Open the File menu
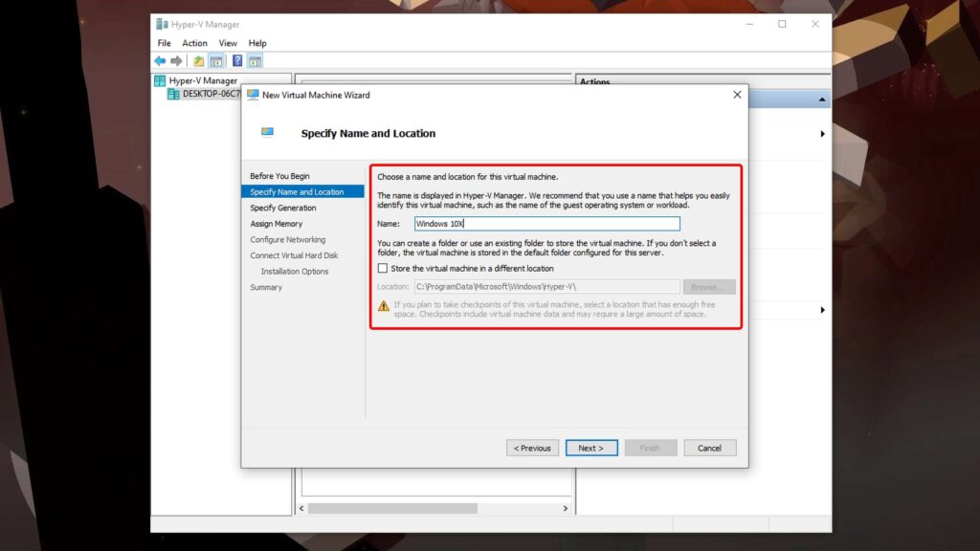Screen dimensions: 980x551 pyautogui.click(x=165, y=43)
